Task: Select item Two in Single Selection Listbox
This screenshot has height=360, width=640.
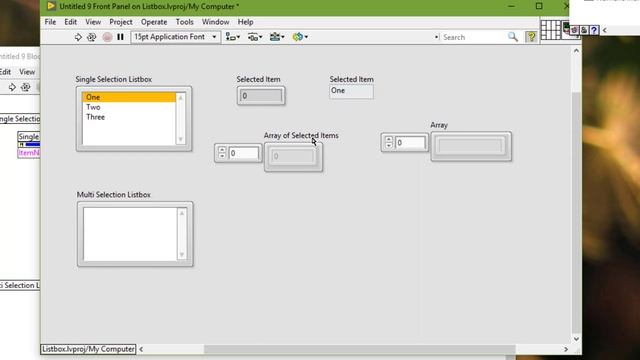Action: coord(129,107)
